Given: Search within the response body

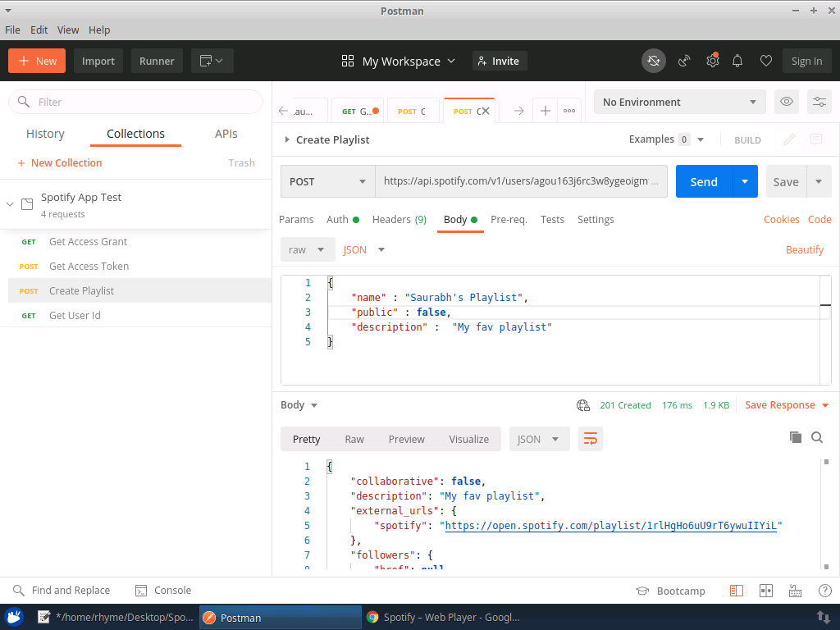Looking at the screenshot, I should click(x=817, y=437).
